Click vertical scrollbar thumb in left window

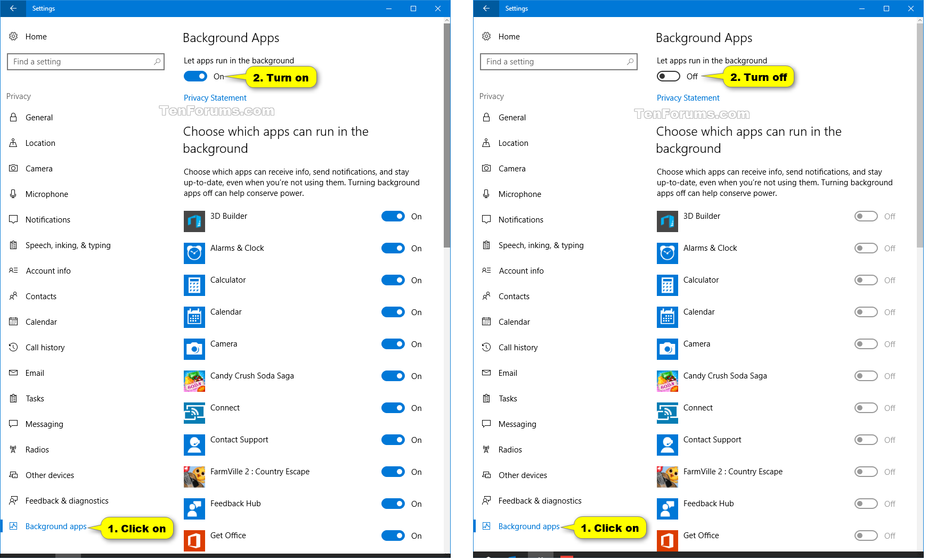click(x=447, y=136)
